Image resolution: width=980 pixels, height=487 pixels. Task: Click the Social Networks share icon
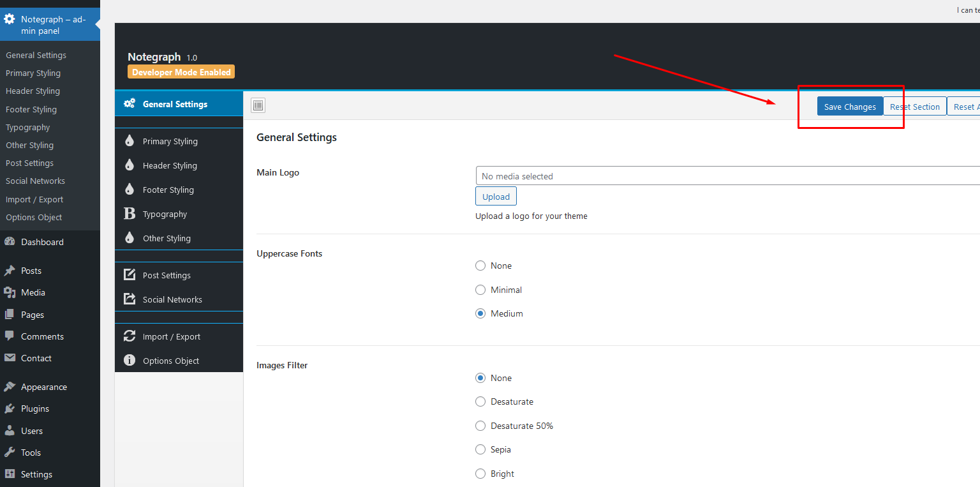(x=130, y=299)
